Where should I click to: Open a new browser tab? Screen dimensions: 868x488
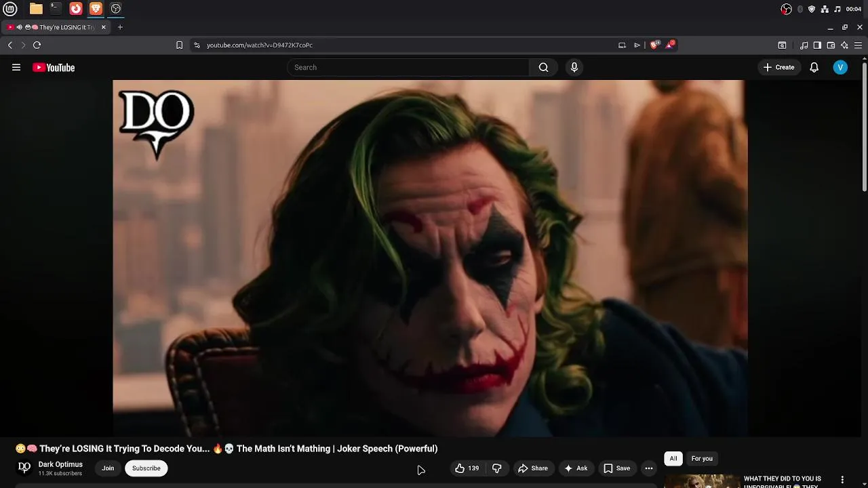pos(120,27)
